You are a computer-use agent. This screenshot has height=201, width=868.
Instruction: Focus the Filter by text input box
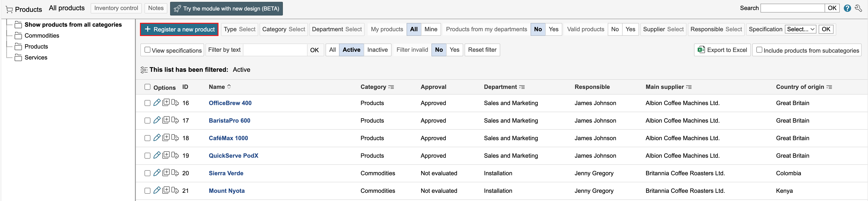[x=275, y=50]
